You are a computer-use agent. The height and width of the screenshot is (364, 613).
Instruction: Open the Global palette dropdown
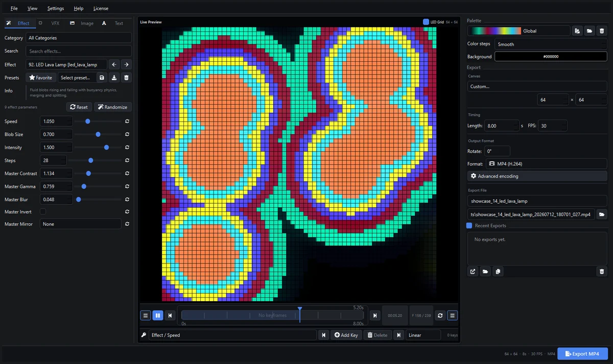[519, 31]
